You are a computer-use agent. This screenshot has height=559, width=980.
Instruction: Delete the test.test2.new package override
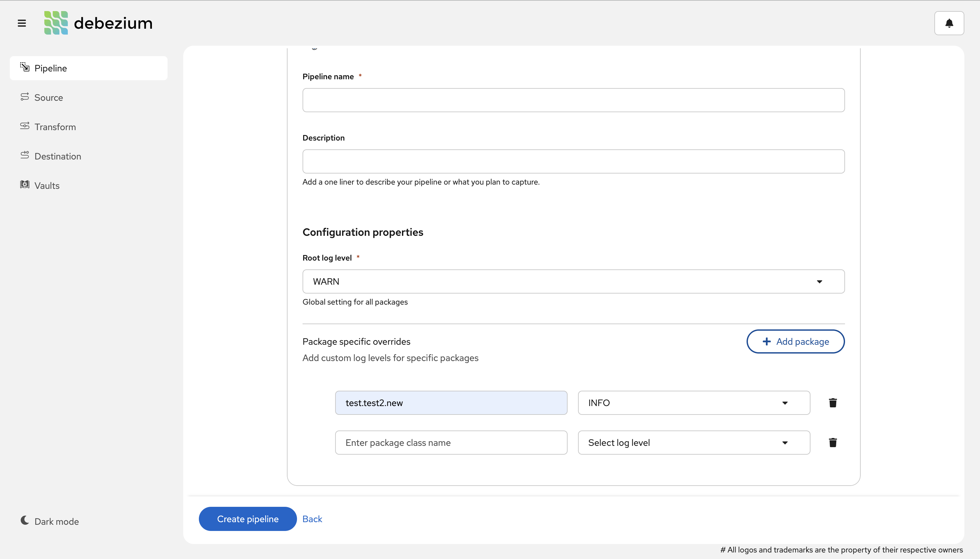point(832,402)
